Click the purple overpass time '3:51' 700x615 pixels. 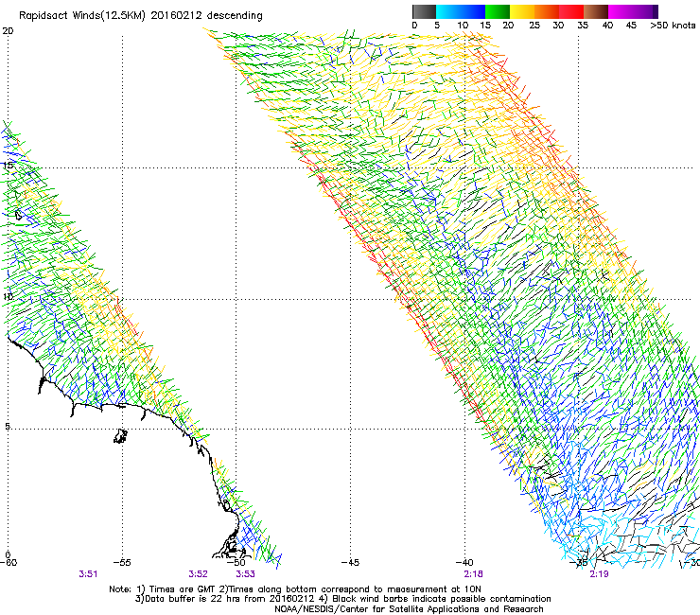88,574
